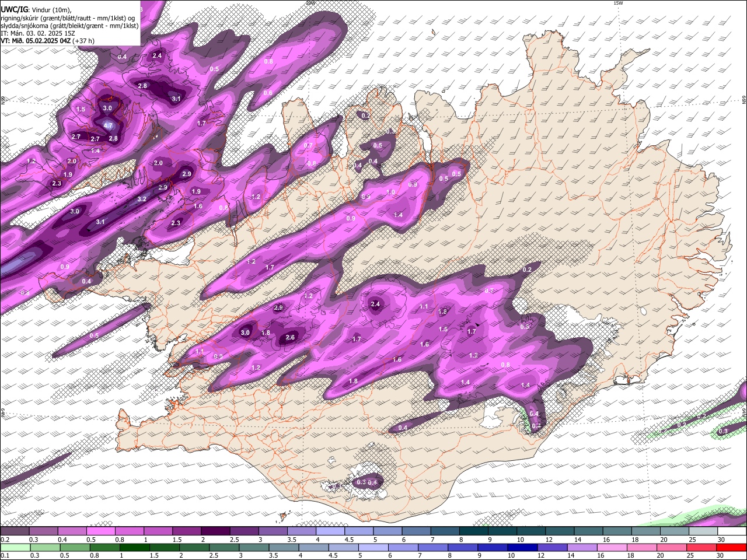Click the 15W longitude label
Viewport: 747px width, 560px height.
coord(618,3)
